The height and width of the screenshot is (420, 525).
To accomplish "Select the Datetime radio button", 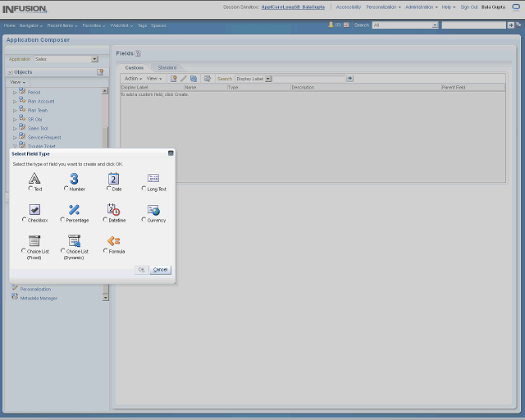I will [x=105, y=220].
